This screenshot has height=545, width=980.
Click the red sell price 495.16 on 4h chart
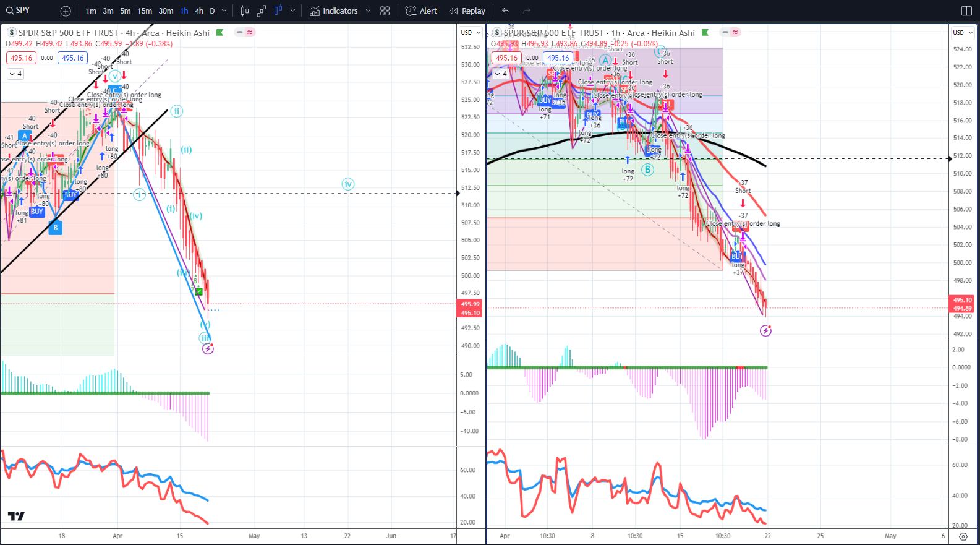point(22,58)
